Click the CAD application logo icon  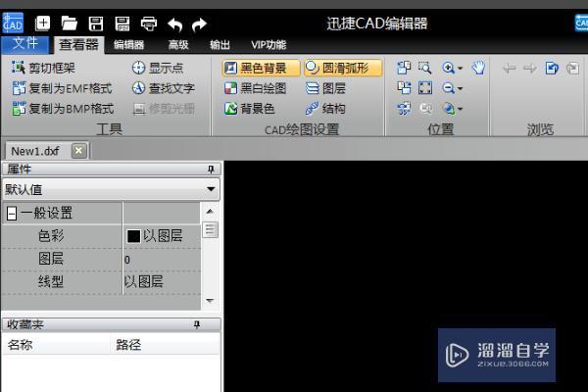(13, 23)
